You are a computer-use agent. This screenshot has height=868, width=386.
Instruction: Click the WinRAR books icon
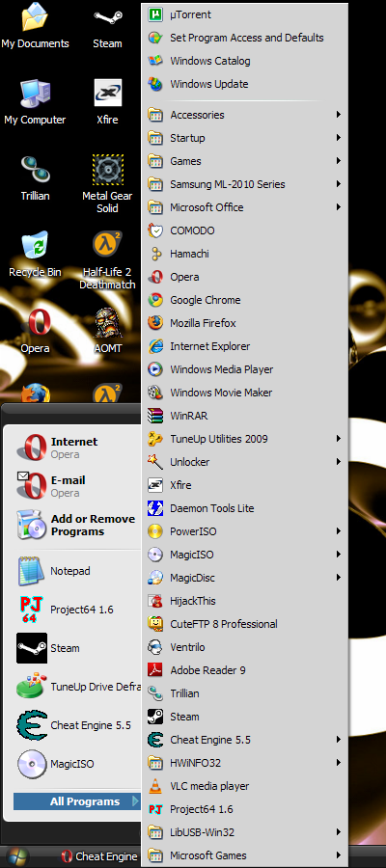pos(155,416)
